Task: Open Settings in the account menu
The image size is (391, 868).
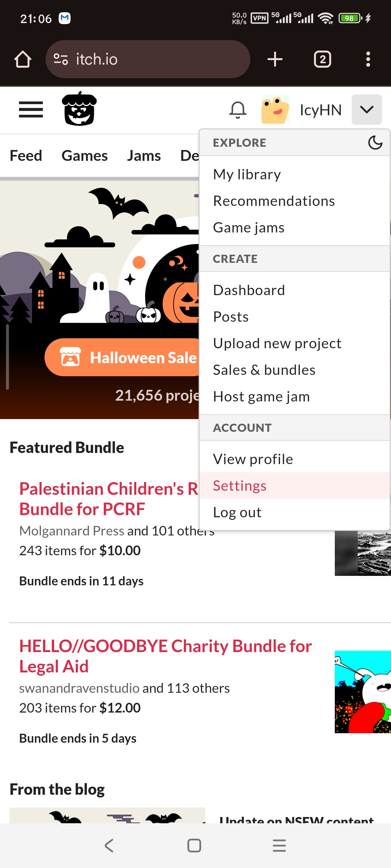Action: 239,486
